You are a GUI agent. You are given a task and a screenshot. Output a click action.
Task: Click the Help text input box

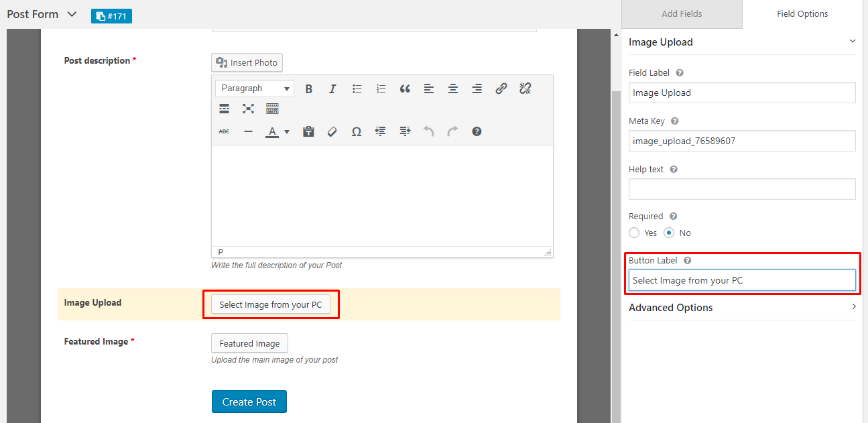[x=742, y=189]
